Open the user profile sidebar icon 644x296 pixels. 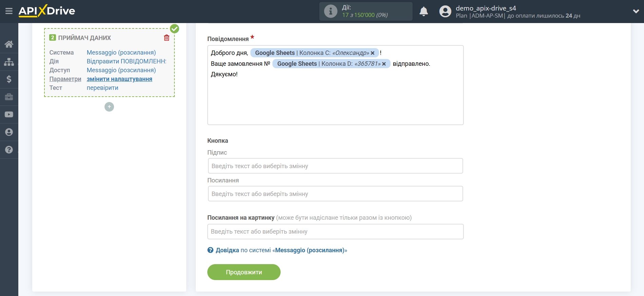[x=9, y=132]
